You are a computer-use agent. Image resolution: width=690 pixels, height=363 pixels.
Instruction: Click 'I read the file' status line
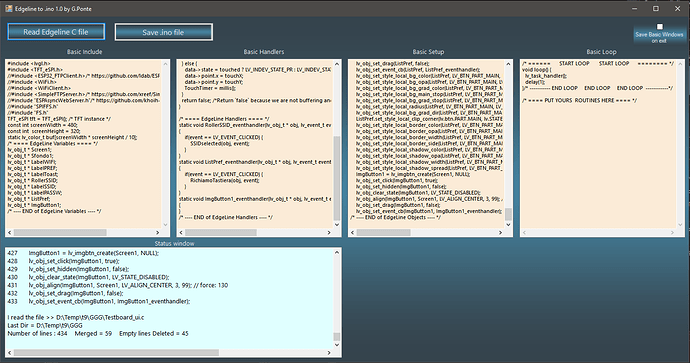click(76, 317)
